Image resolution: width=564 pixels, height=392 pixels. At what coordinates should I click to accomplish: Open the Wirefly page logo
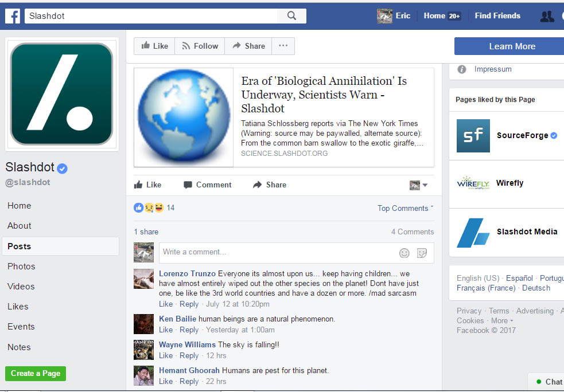click(473, 183)
